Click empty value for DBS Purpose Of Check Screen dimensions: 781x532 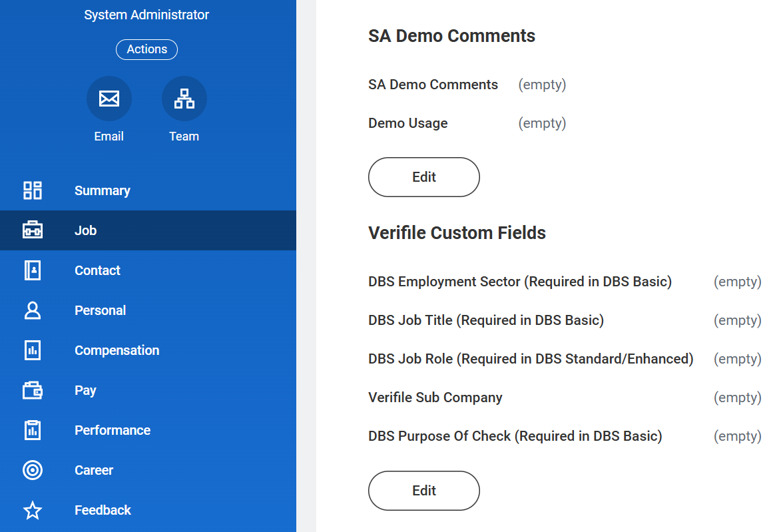738,436
